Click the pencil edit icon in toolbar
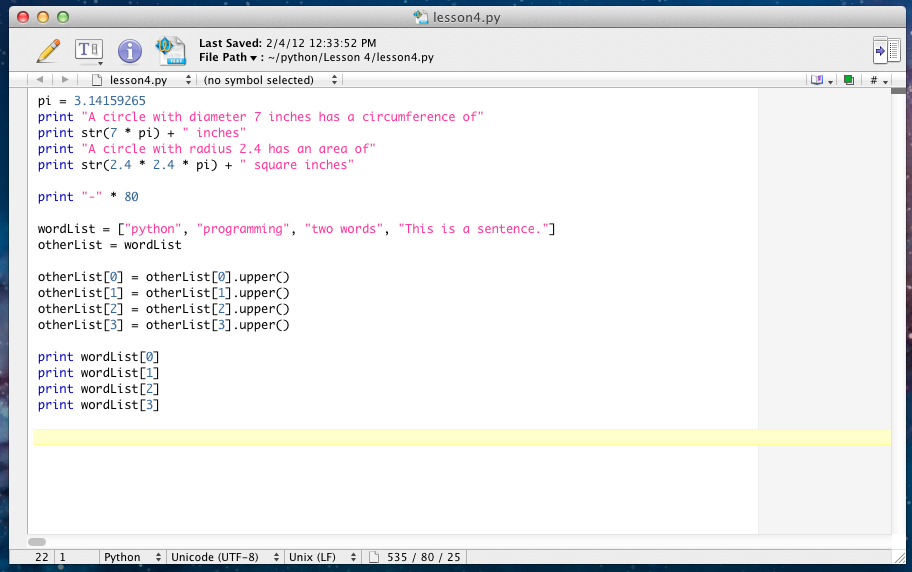The width and height of the screenshot is (912, 572). (x=48, y=51)
